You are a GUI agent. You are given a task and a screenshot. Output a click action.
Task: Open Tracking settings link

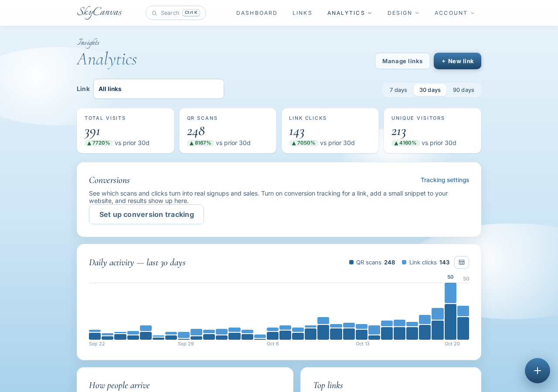pyautogui.click(x=445, y=180)
